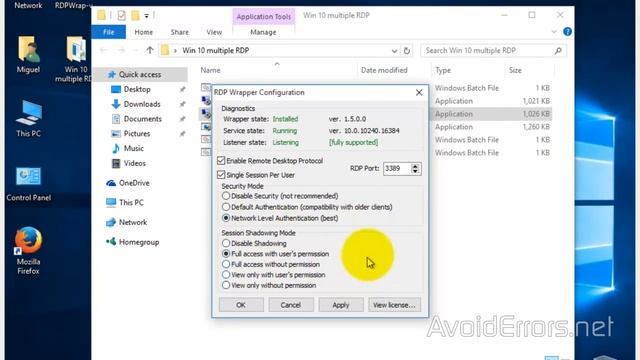Switch to the View ribbon tab
This screenshot has width=640, height=360.
tap(214, 32)
